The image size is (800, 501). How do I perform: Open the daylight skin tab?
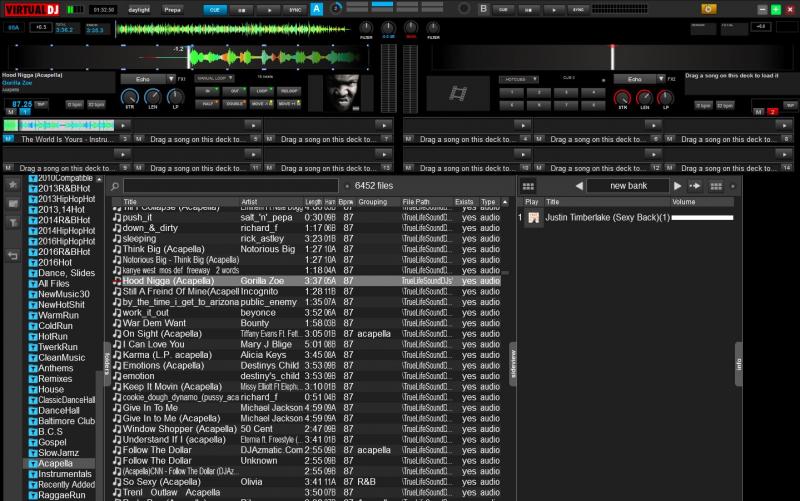point(139,10)
